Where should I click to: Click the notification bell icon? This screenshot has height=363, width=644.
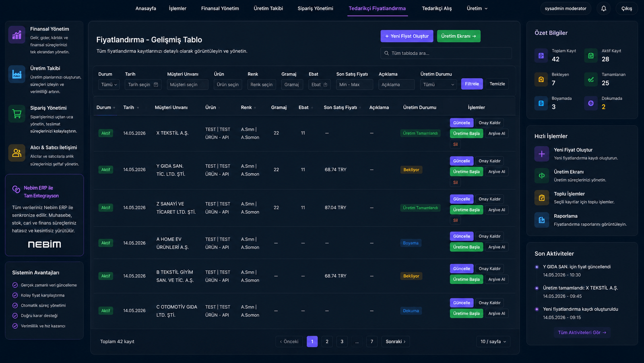604,8
